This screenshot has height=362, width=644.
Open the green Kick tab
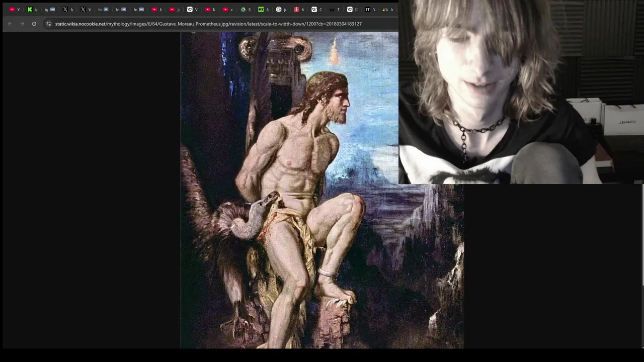pos(32,10)
